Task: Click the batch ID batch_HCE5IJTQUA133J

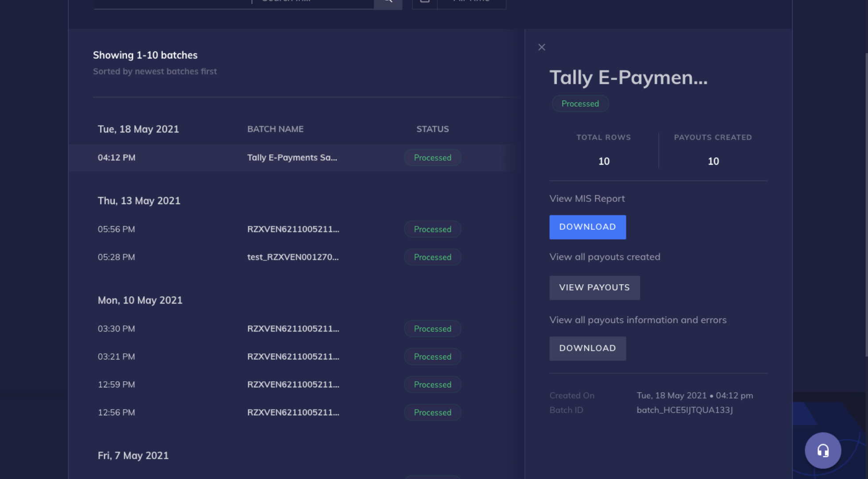Action: [685, 410]
